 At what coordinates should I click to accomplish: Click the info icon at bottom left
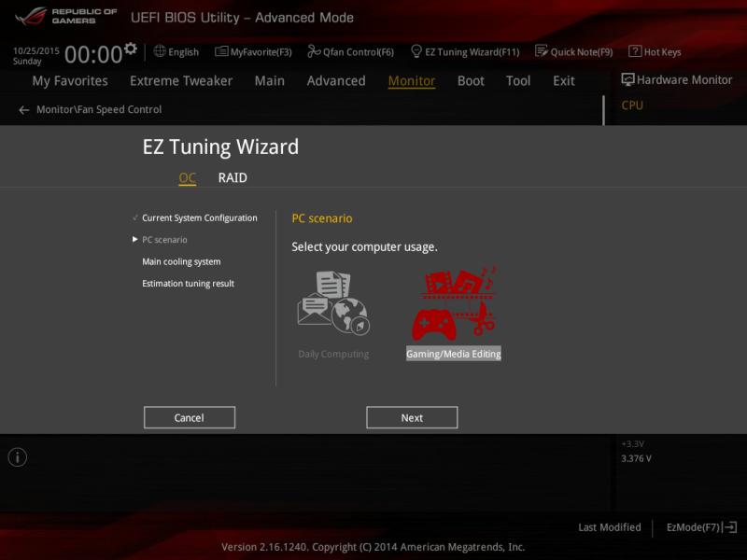(18, 457)
